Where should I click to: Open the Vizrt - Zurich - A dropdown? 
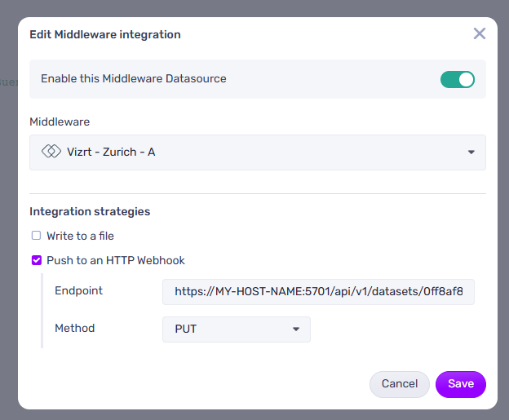(x=257, y=153)
